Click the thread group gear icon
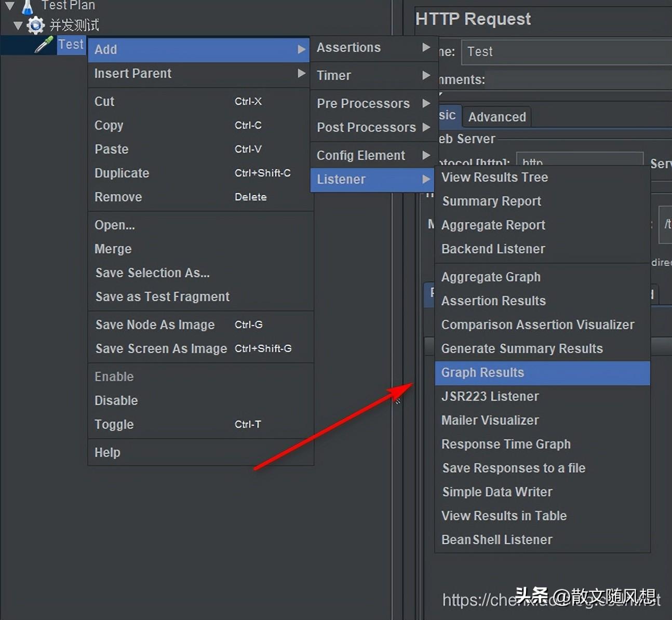The image size is (672, 620). (x=35, y=25)
